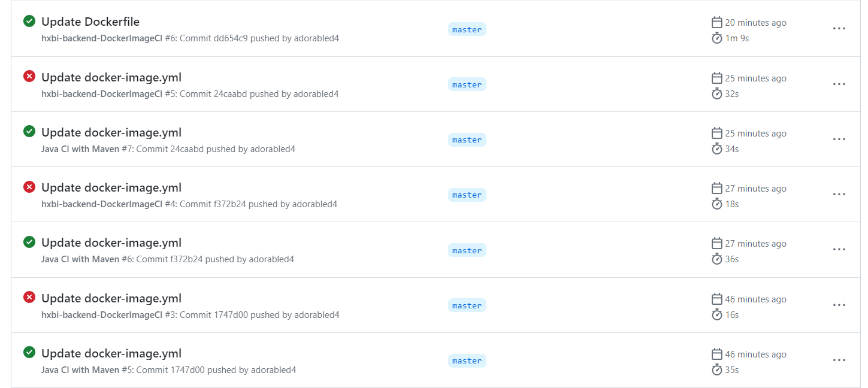The width and height of the screenshot is (868, 388).
Task: Click green success icon for Java CI #7
Action: click(29, 132)
